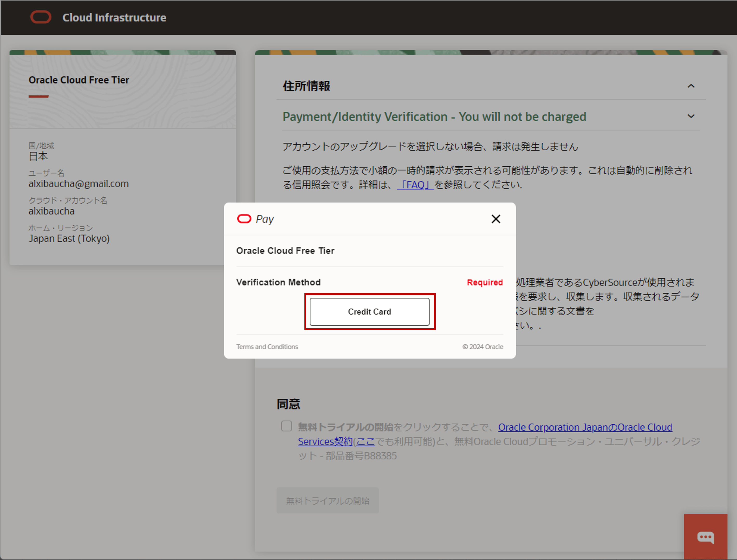Click the 同意 heading
This screenshot has width=737, height=560.
point(288,404)
